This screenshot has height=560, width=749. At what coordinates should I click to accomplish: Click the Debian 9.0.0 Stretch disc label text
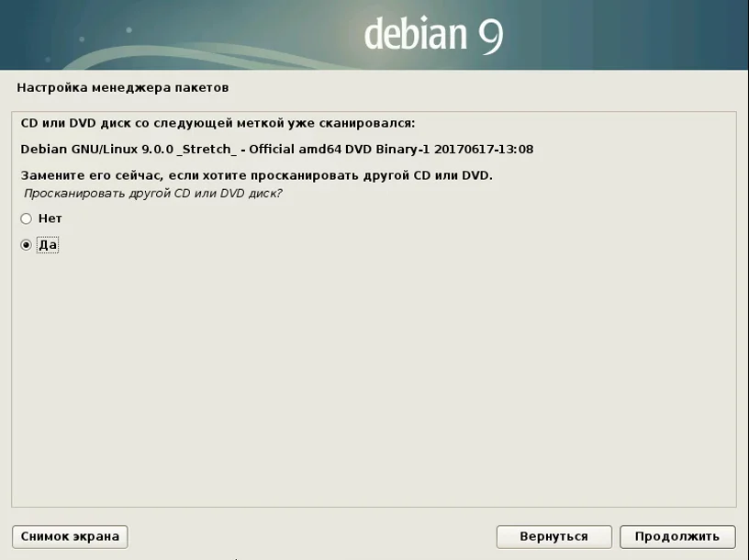click(277, 149)
